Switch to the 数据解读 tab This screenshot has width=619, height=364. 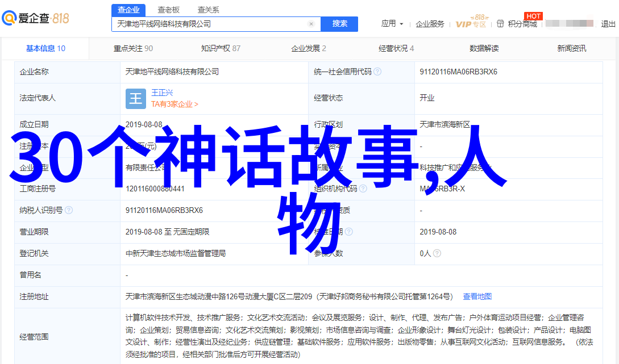pos(484,48)
